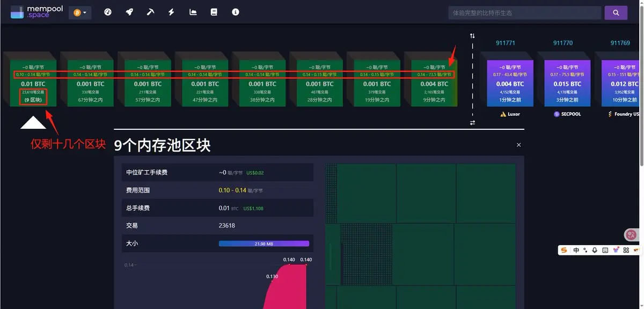Open the SECPOOL mining pool link
The height and width of the screenshot is (309, 644).
(567, 114)
